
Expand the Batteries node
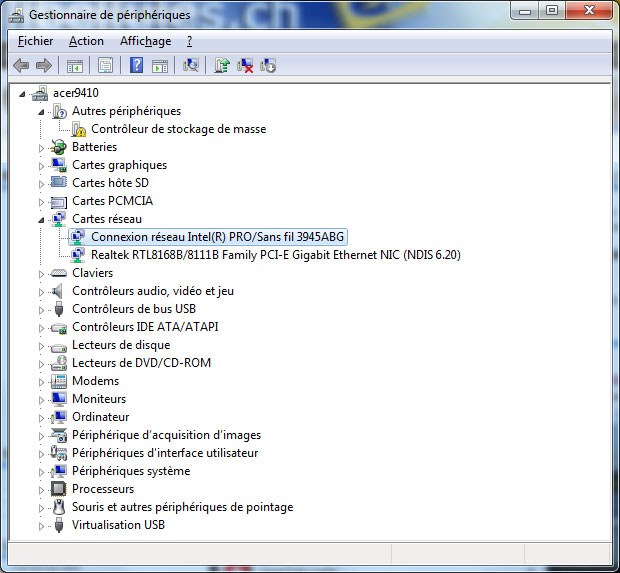(x=41, y=148)
